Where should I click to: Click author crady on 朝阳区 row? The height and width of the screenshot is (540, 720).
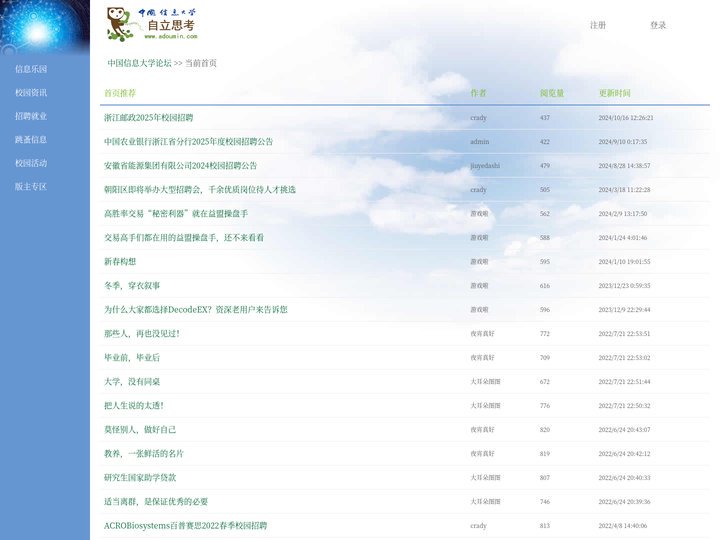pos(478,189)
